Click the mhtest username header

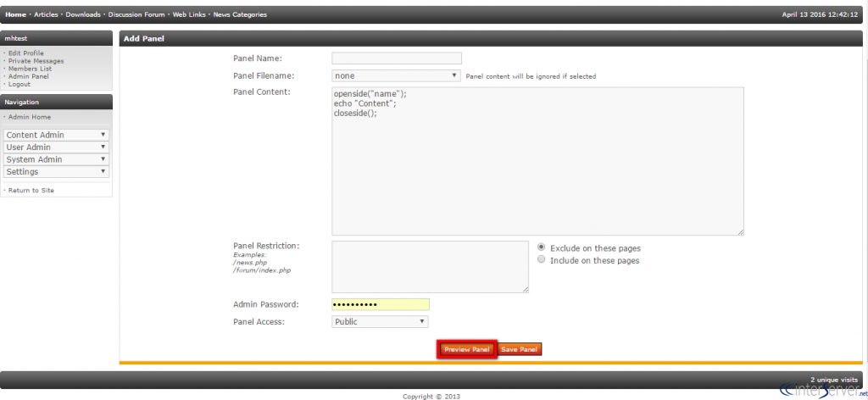[x=16, y=38]
